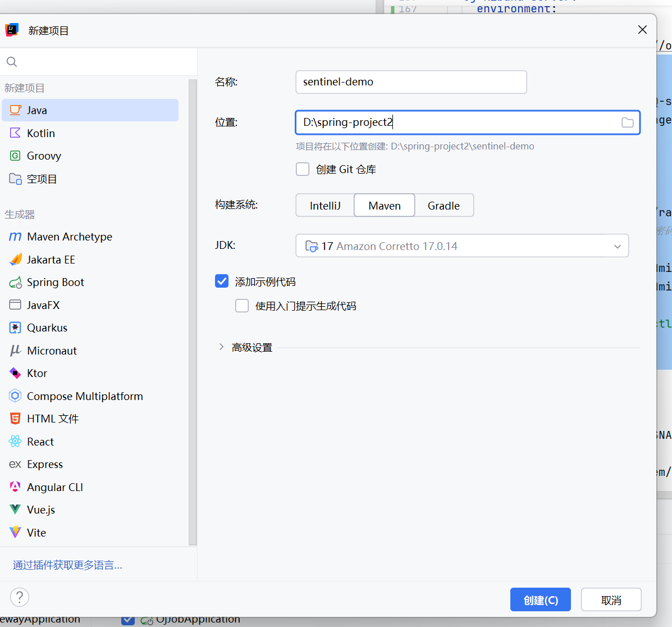Viewport: 672px width, 627px height.
Task: Click the Quarkus logo icon
Action: [x=15, y=328]
